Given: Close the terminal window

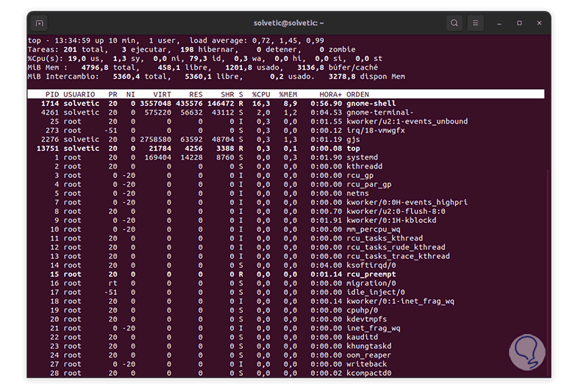Looking at the screenshot, I should tap(539, 24).
